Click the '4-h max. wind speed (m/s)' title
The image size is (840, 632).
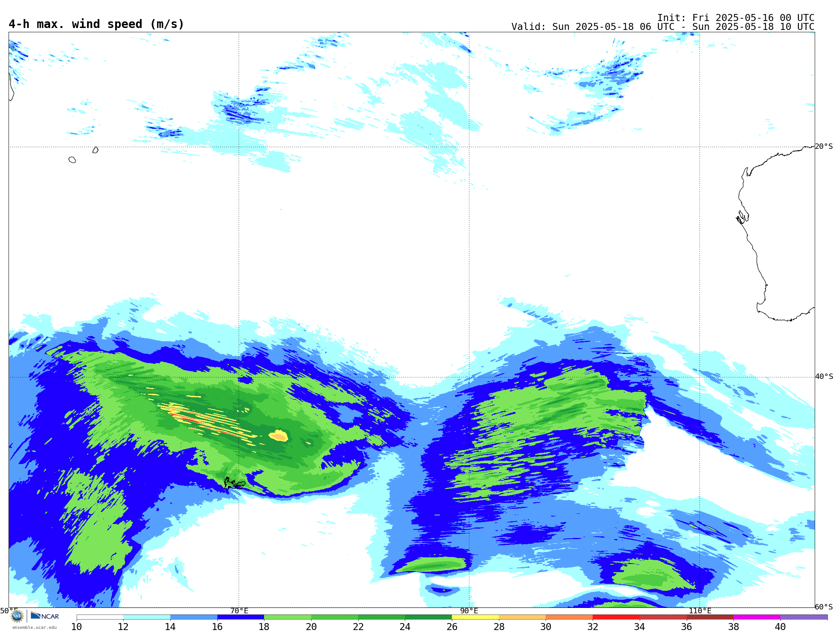[x=96, y=24]
